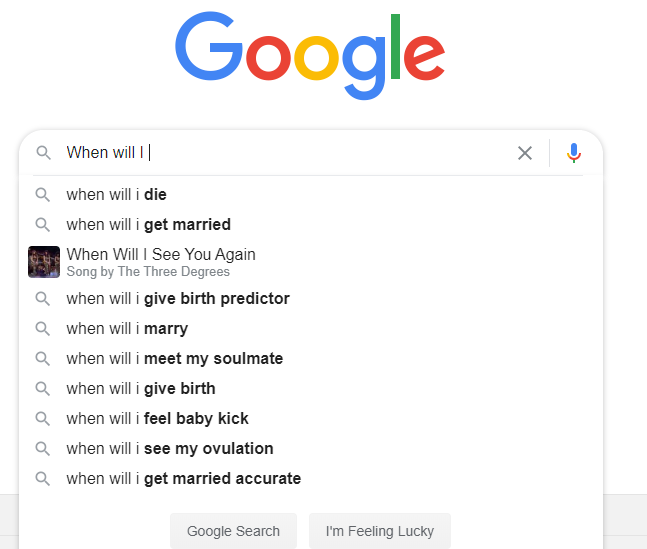Click the magnifier icon in search box
The height and width of the screenshot is (549, 647).
(x=43, y=153)
